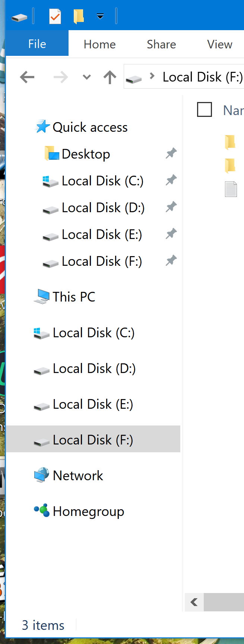Unpin Local Disk (C:) using its pin icon

point(171,181)
